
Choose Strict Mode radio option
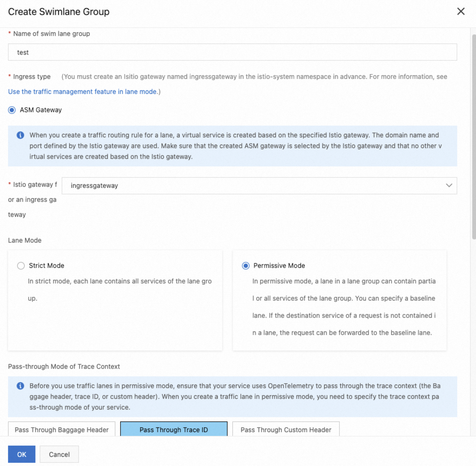21,266
